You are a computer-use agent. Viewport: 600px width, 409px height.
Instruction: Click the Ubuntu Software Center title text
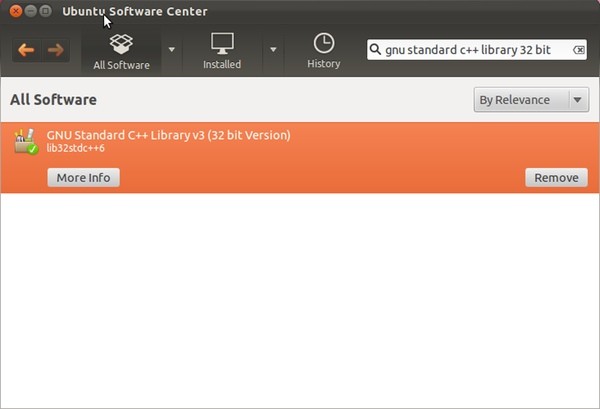[x=135, y=11]
